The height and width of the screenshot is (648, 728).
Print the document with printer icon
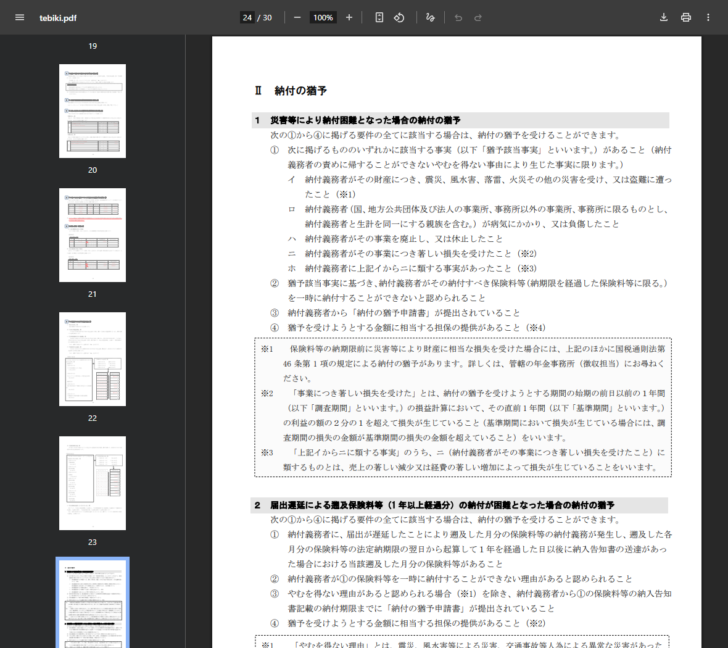tap(686, 18)
